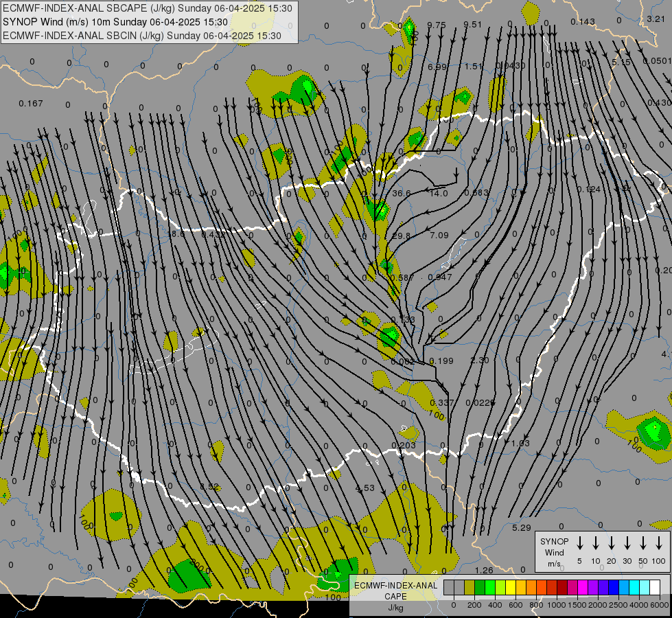Click the 400 tick label on CAPE scale

tap(495, 605)
